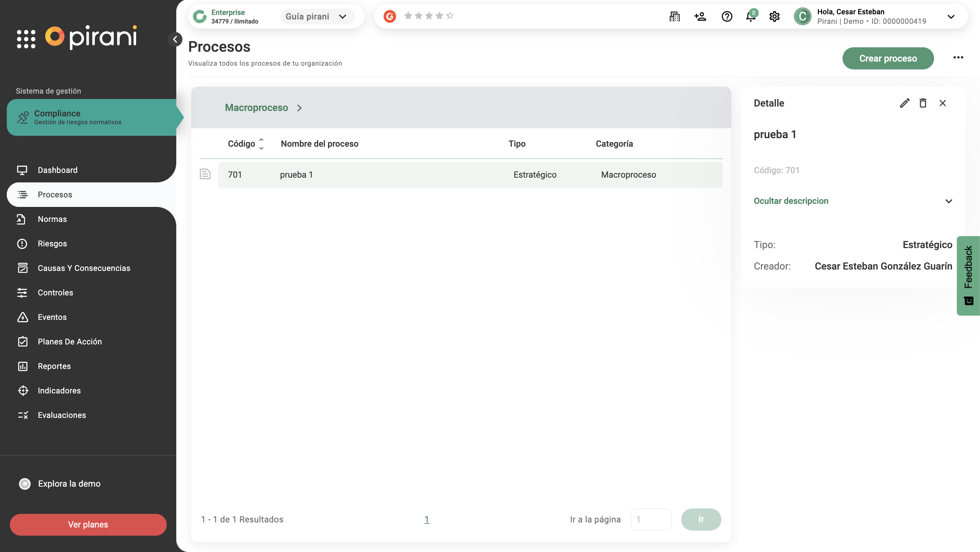Screen dimensions: 980x552
Task: Delete process with trash icon
Action: (922, 103)
